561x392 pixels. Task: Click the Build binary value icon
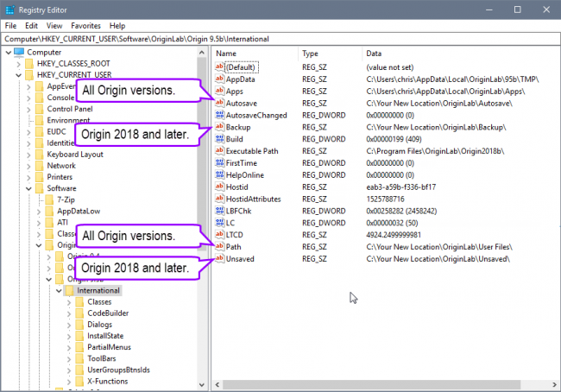click(x=219, y=139)
